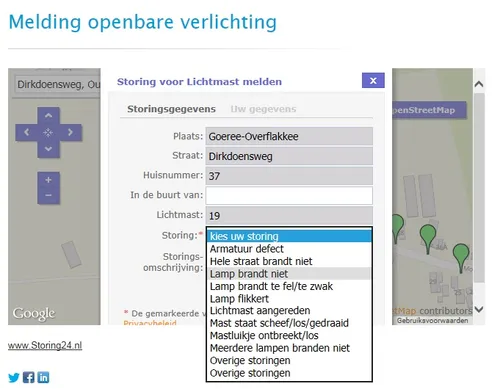Image resolution: width=500 pixels, height=389 pixels.
Task: Click the vertical scrollbar thumb
Action: pos(479,188)
